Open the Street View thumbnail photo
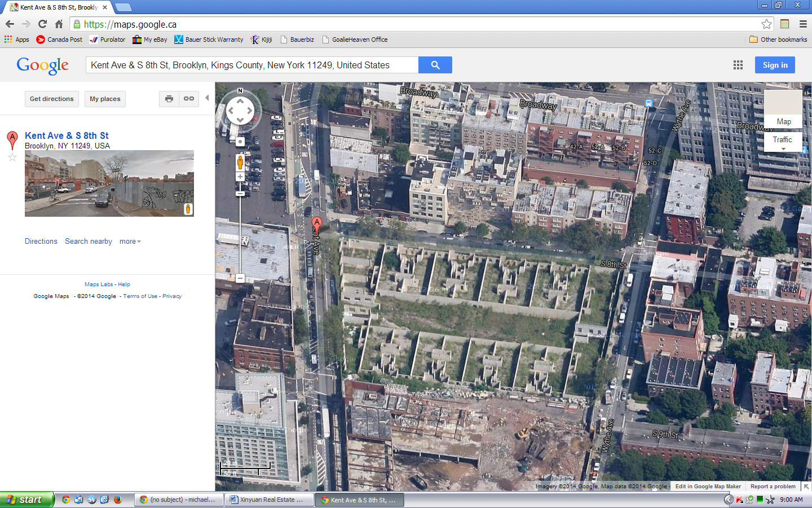The image size is (812, 508). point(109,183)
